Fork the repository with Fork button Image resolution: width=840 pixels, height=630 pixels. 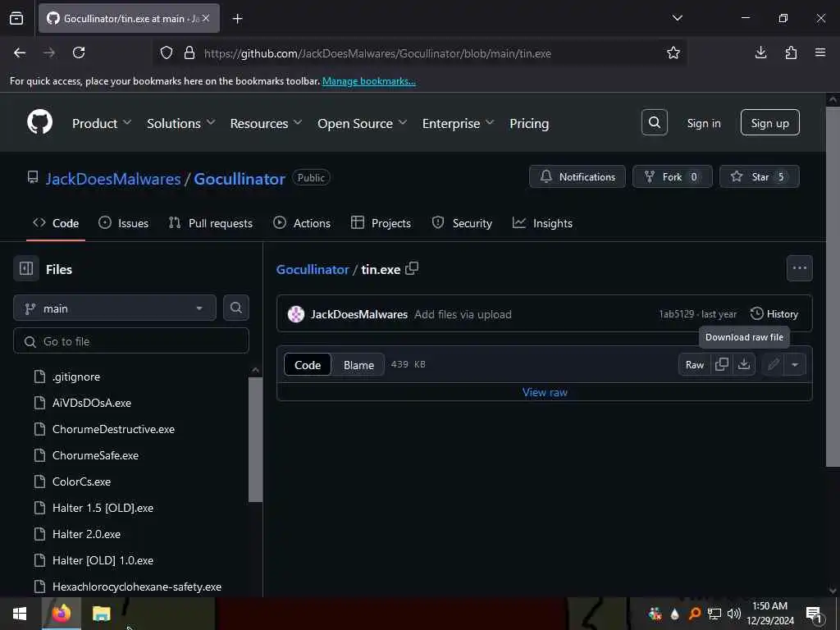coord(673,176)
